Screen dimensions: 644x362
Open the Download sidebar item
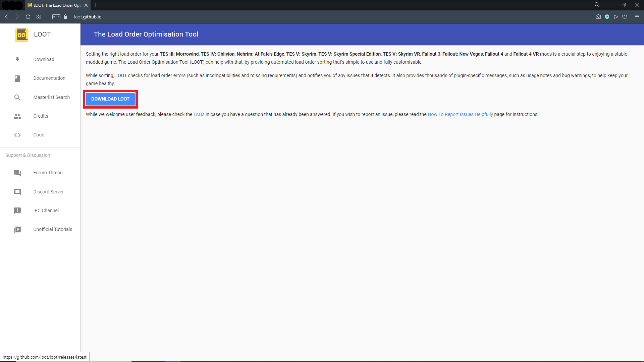pos(40,59)
